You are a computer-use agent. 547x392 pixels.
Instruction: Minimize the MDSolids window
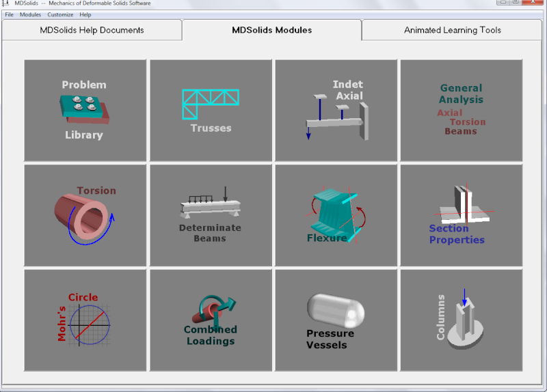[x=503, y=2]
